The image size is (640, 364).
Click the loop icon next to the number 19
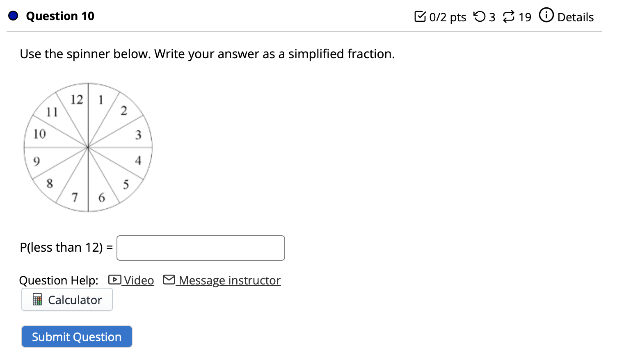509,16
